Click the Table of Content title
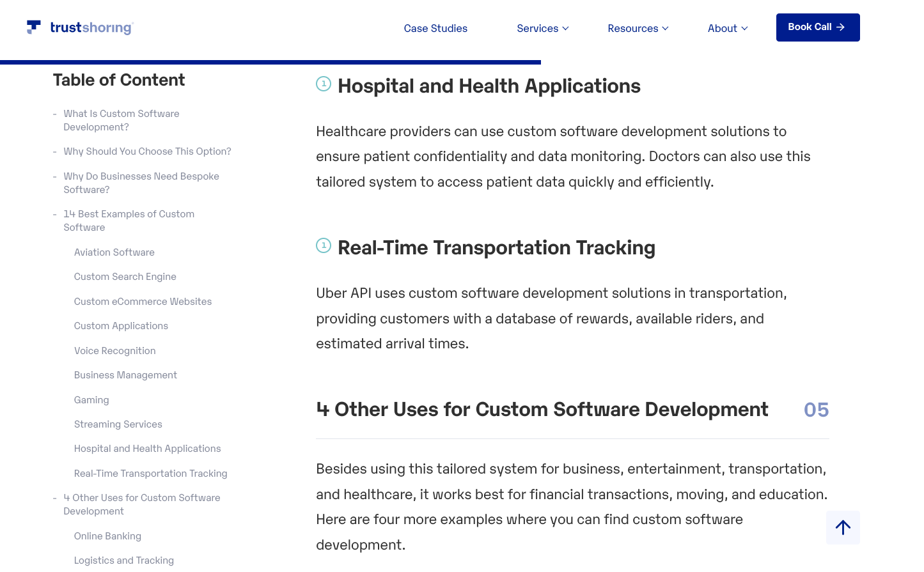Image resolution: width=924 pixels, height=572 pixels. click(119, 80)
